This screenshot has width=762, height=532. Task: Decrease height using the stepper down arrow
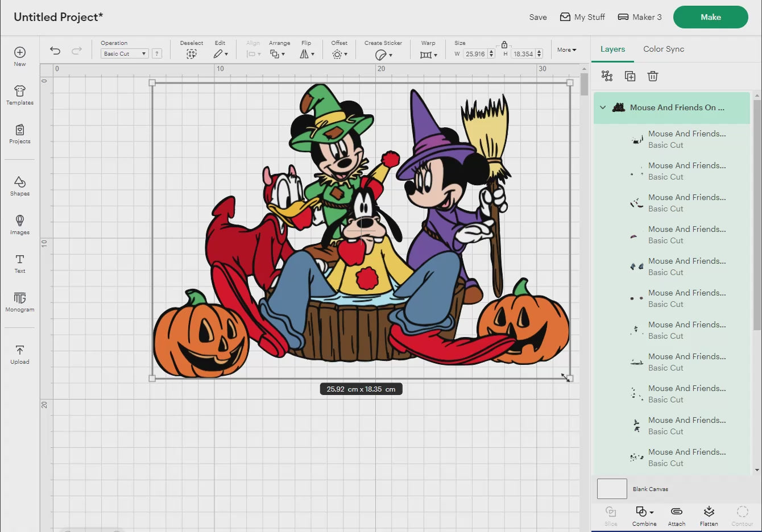[x=539, y=56]
